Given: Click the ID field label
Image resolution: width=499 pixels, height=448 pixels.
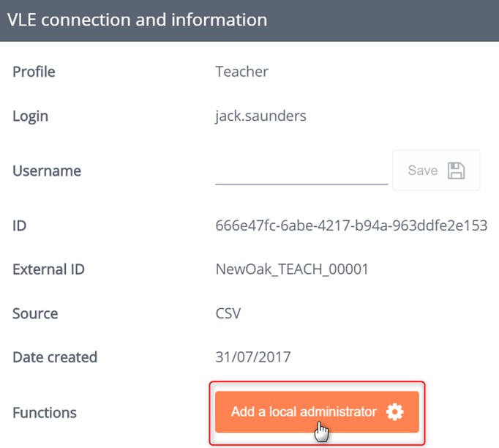Looking at the screenshot, I should (x=20, y=225).
